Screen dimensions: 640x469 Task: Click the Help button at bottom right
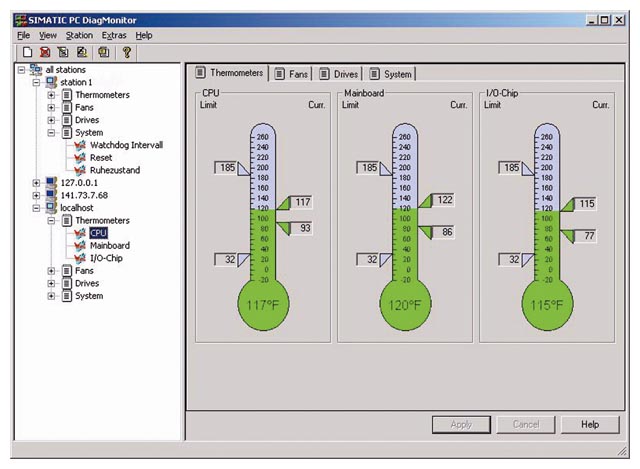coord(590,424)
